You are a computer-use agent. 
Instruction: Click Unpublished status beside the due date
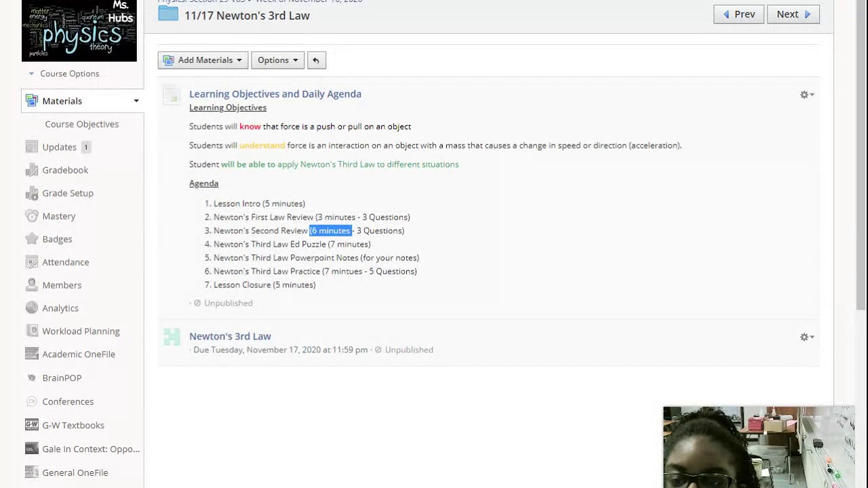(x=403, y=350)
